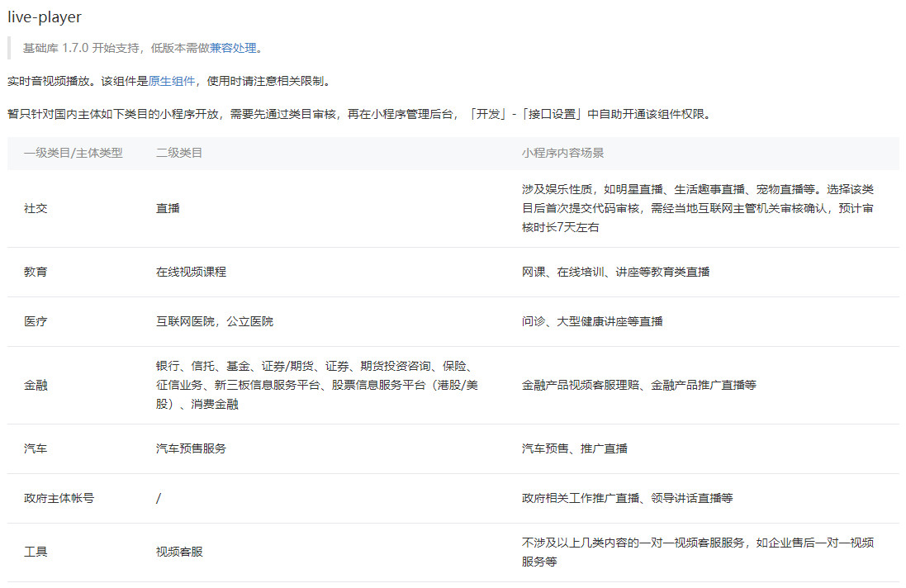The width and height of the screenshot is (906, 588).
Task: Click the 视频客服 subcategory cell
Action: click(179, 552)
